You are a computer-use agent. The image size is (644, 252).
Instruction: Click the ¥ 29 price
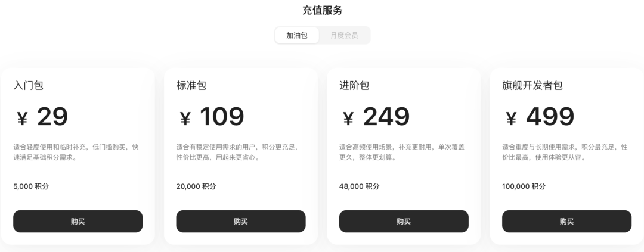(42, 117)
